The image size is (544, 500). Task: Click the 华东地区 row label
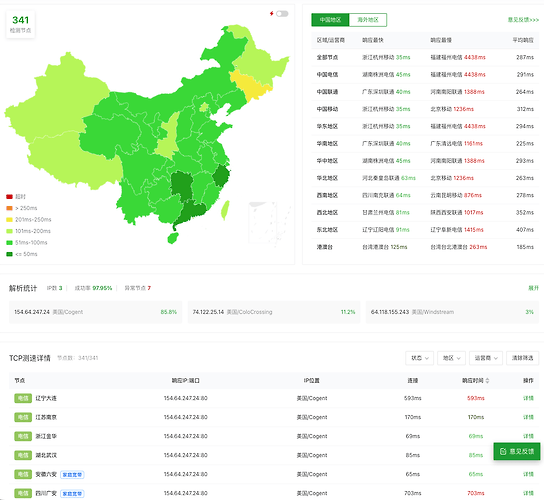(327, 126)
